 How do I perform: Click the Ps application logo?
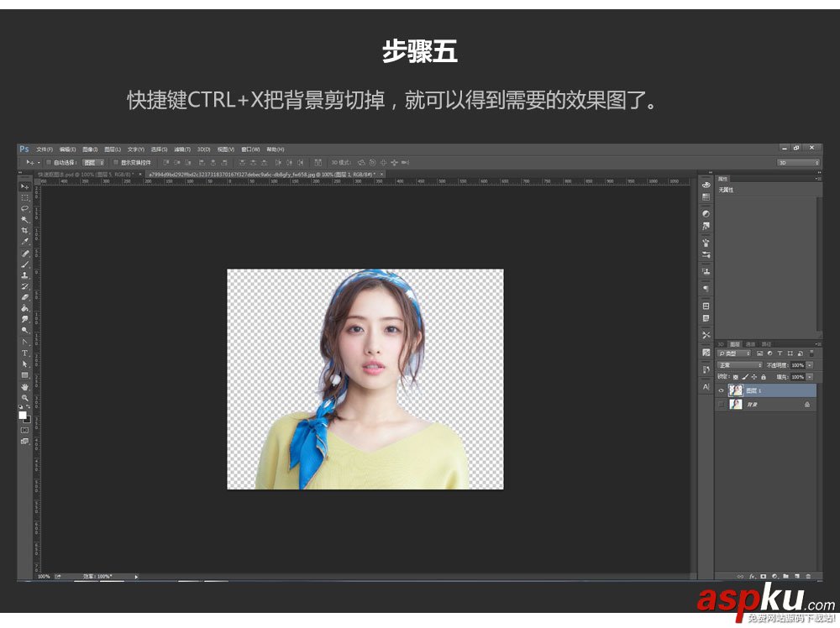click(x=24, y=149)
